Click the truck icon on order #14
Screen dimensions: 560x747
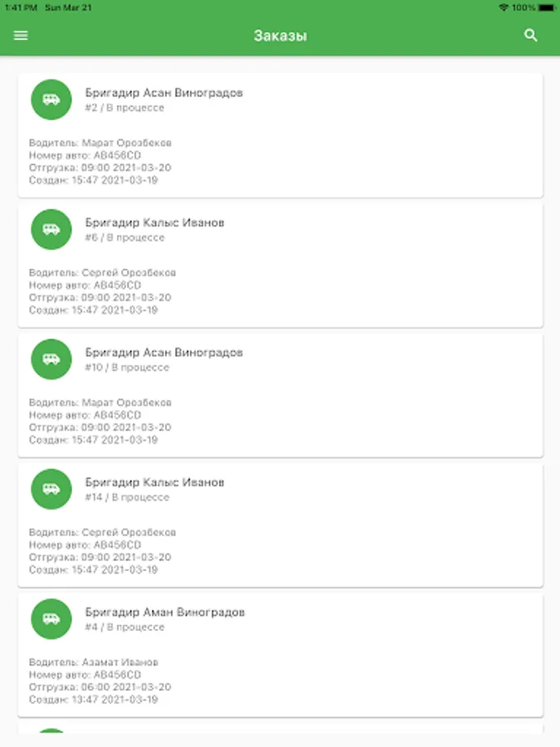tap(51, 489)
